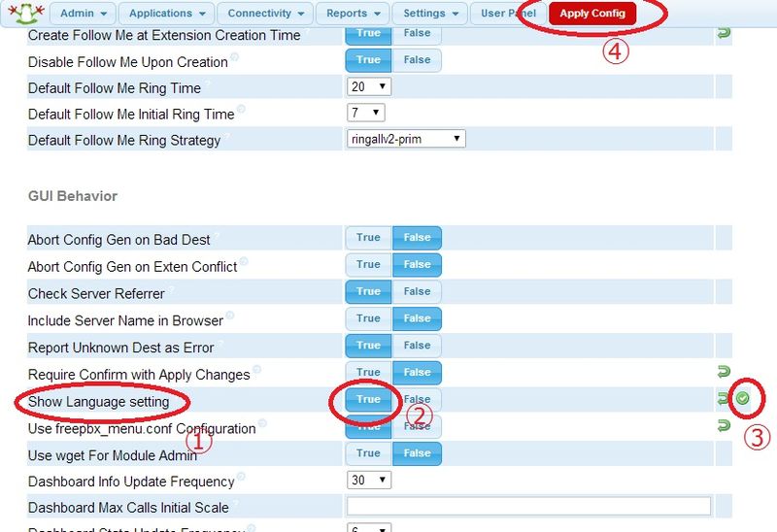Switch Check Server Referrer to False
This screenshot has width=777, height=532.
[417, 291]
